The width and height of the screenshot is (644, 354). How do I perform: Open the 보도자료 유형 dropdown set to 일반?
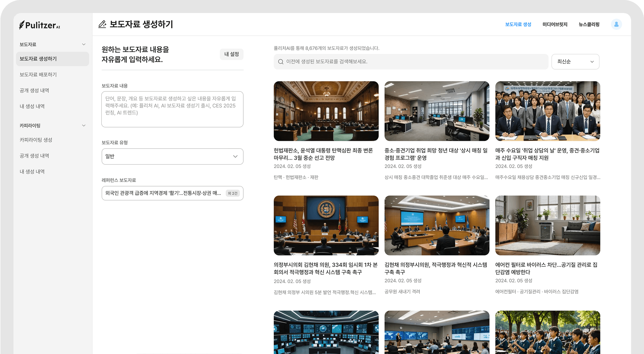pos(172,156)
